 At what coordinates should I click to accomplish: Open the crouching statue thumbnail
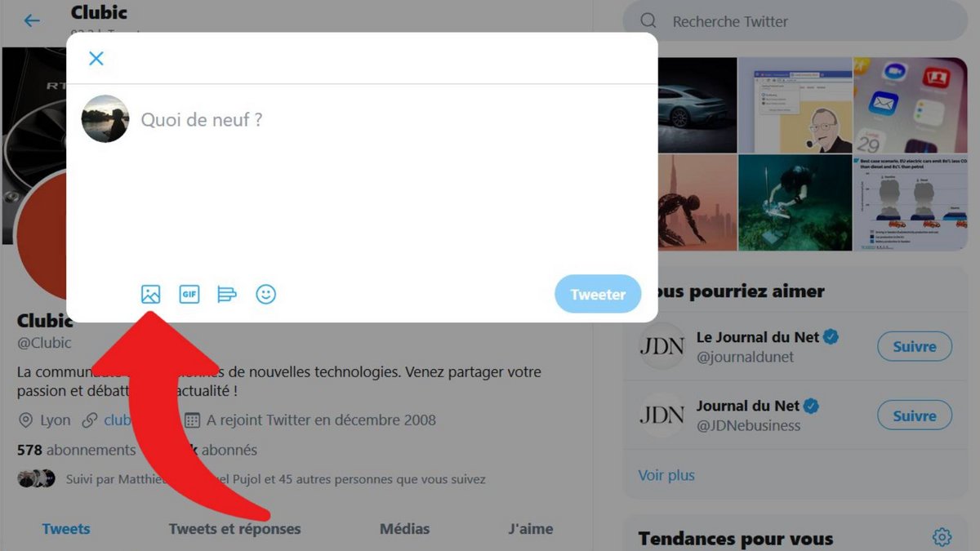pyautogui.click(x=696, y=202)
